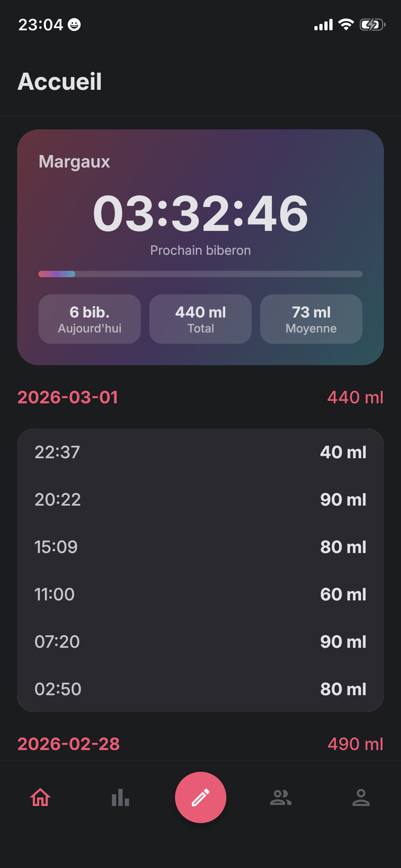Tap the 440 ml Total card
This screenshot has height=868, width=401.
[200, 319]
